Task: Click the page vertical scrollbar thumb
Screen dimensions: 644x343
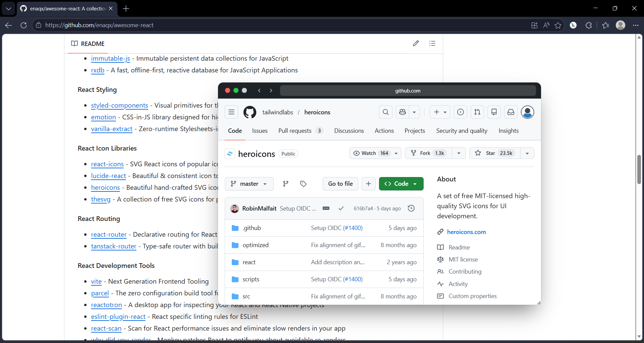Action: [x=639, y=169]
